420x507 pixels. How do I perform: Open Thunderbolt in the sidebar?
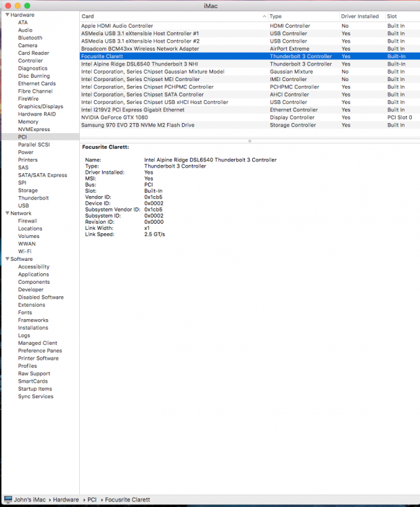coord(33,198)
